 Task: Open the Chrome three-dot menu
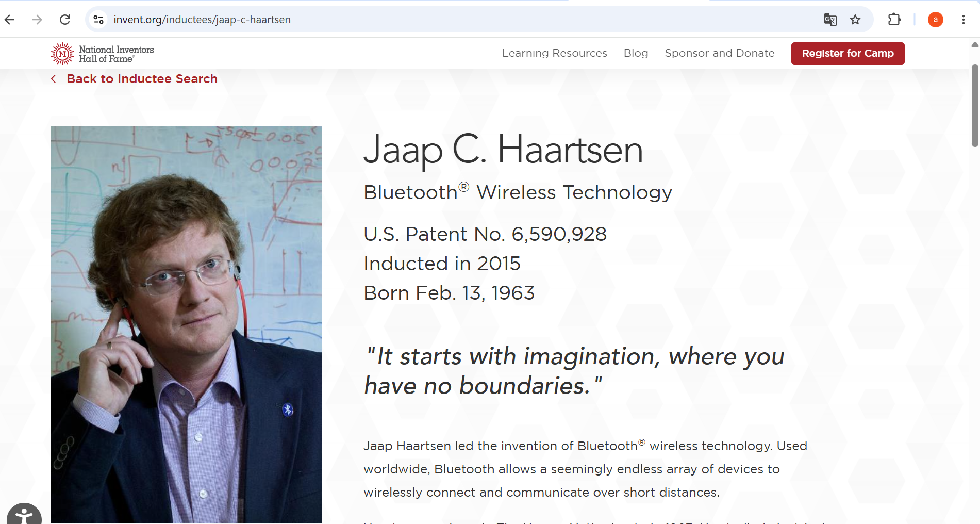pyautogui.click(x=963, y=20)
